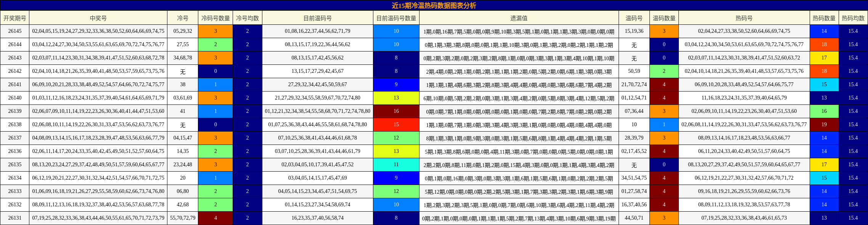Select hot count 18 in row 26144
868x225 pixels.
pos(824,45)
